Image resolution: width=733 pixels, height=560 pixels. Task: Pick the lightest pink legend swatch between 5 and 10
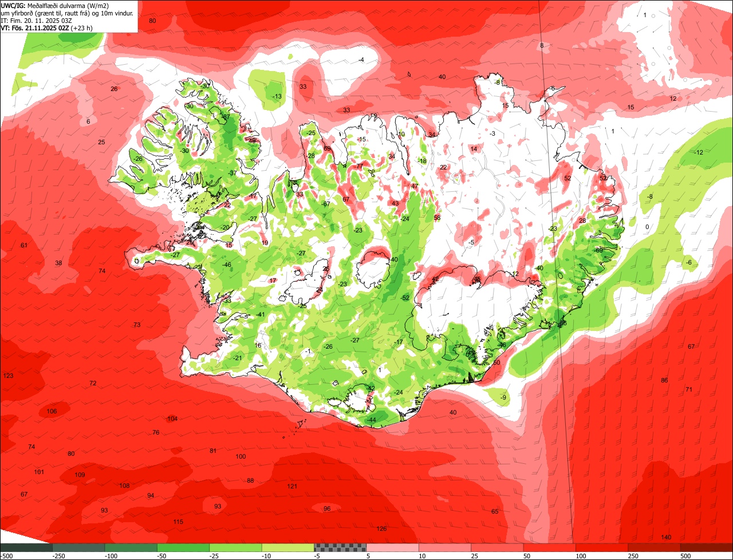[393, 547]
